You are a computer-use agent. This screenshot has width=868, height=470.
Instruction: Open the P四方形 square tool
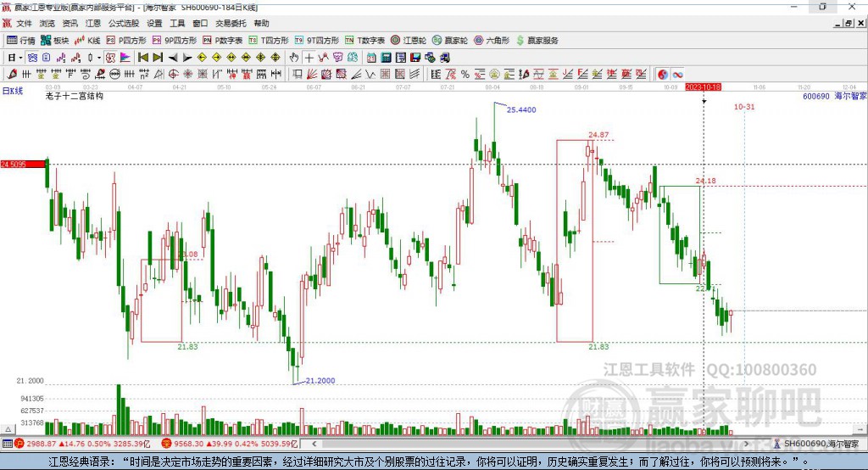(126, 41)
